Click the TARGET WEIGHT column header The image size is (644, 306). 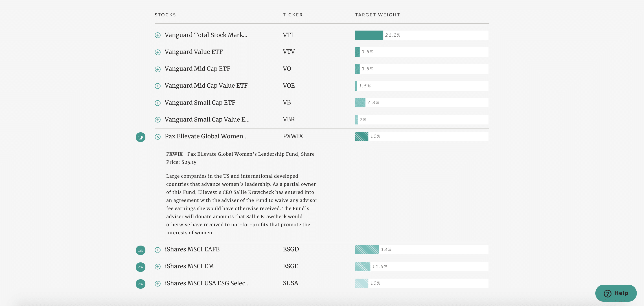pyautogui.click(x=377, y=15)
